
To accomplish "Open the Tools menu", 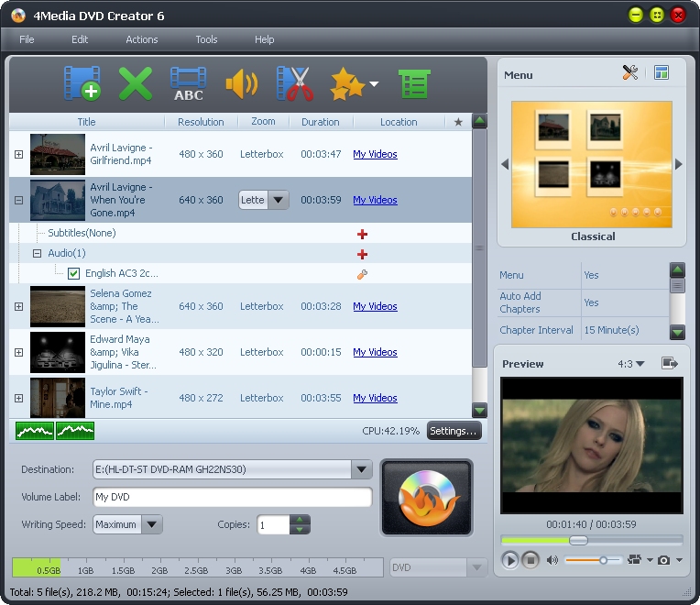I will (x=206, y=39).
